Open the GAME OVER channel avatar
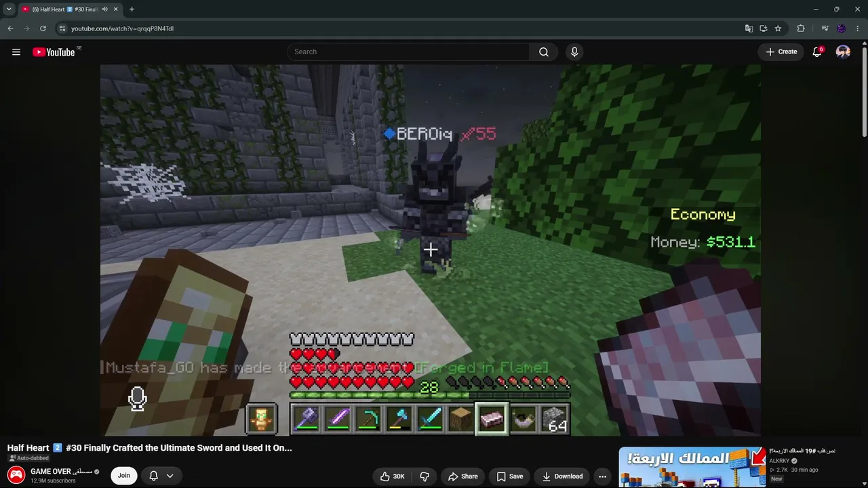Viewport: 868px width, 488px height. (x=16, y=475)
